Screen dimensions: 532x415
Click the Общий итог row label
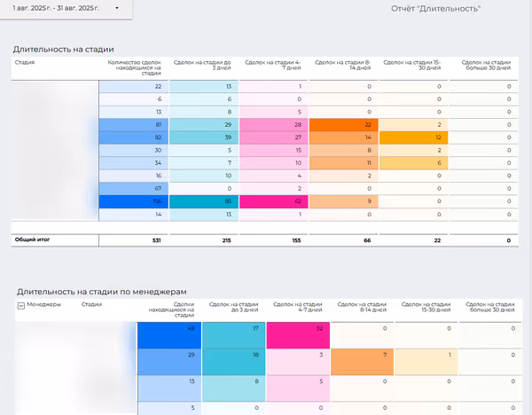[x=32, y=239]
